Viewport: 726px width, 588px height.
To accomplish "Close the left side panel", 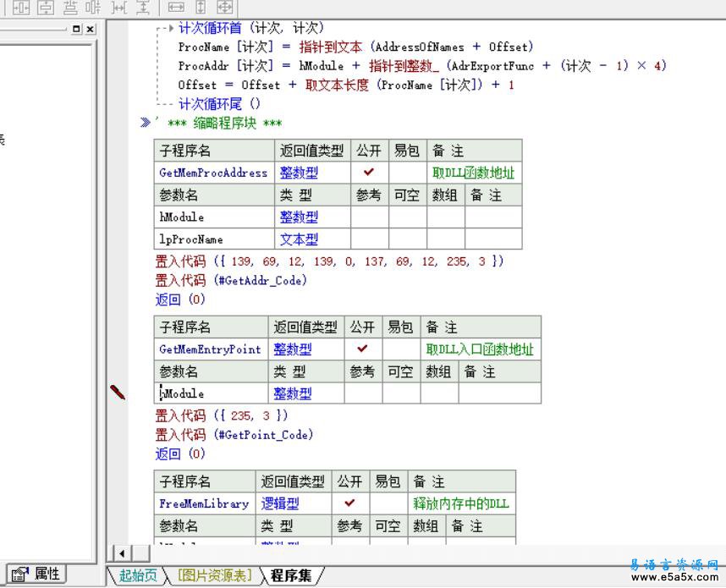I will (x=90, y=29).
